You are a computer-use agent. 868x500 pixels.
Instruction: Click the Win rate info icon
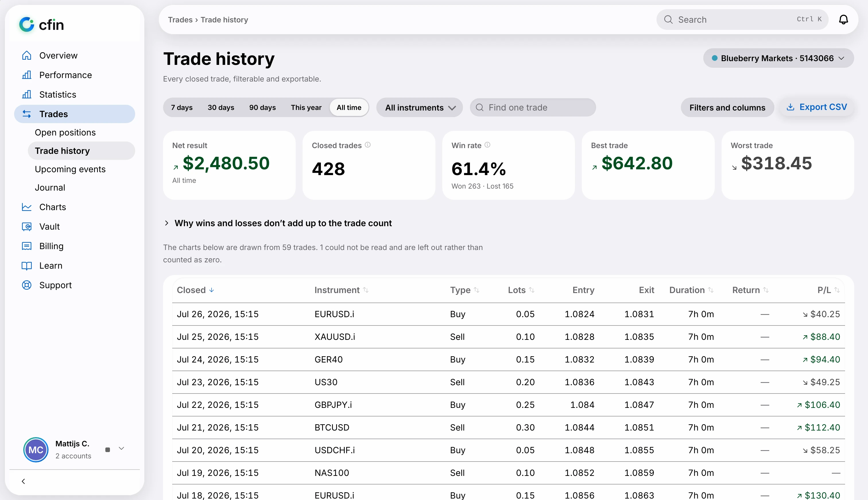click(487, 145)
